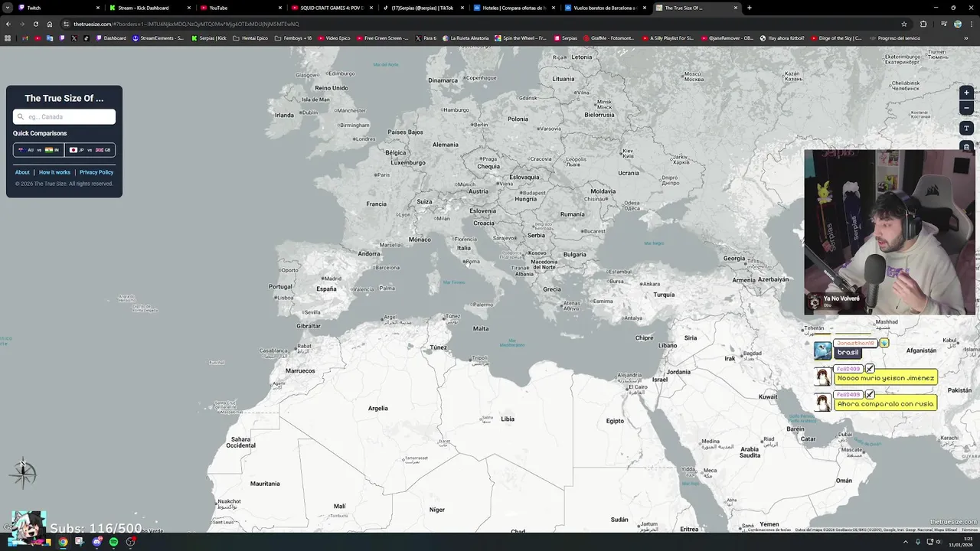Click the search magnifier icon in panel

(x=21, y=117)
